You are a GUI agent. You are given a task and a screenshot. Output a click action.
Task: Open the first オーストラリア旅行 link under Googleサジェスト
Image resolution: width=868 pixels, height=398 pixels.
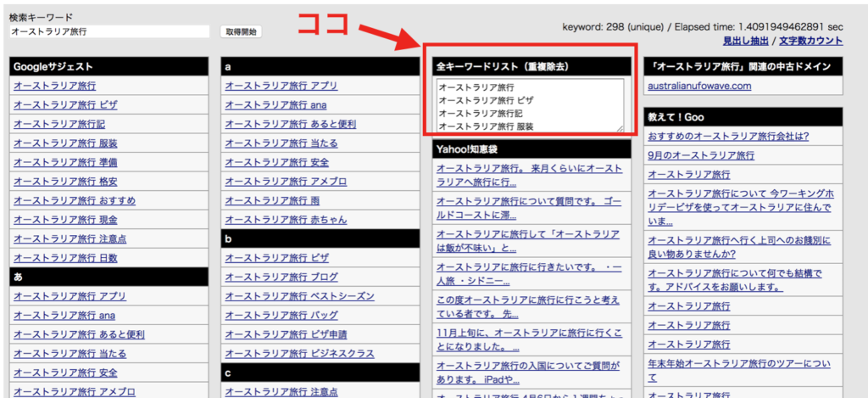pos(55,86)
